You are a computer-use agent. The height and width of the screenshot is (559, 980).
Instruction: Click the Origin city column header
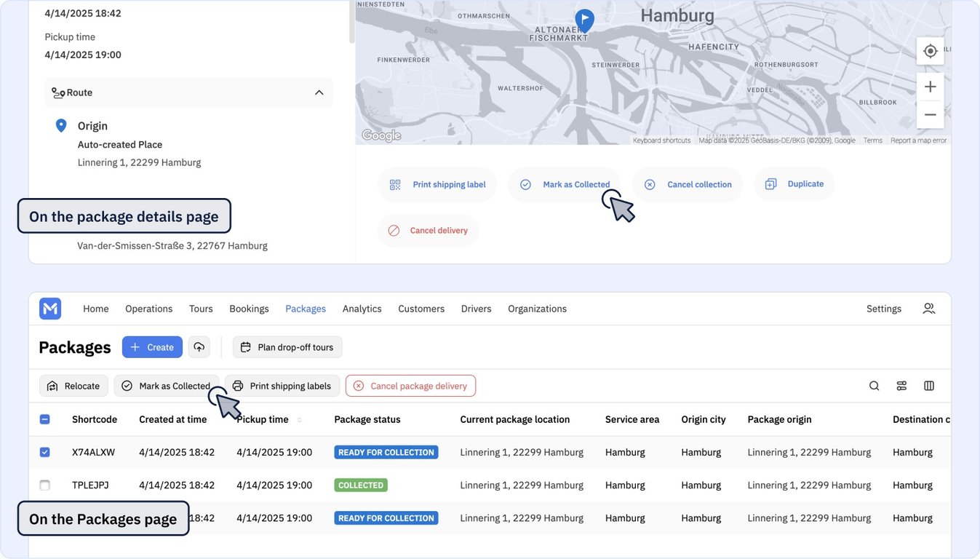704,419
